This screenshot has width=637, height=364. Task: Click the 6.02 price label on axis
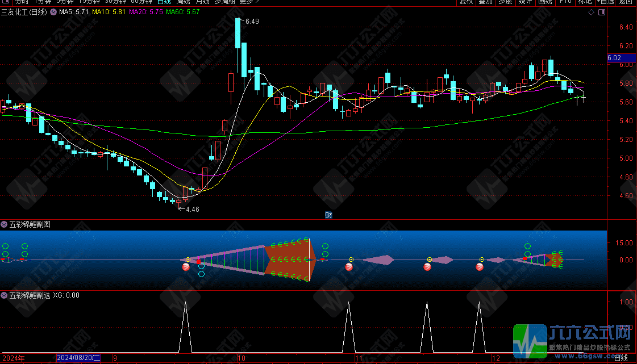pos(615,58)
